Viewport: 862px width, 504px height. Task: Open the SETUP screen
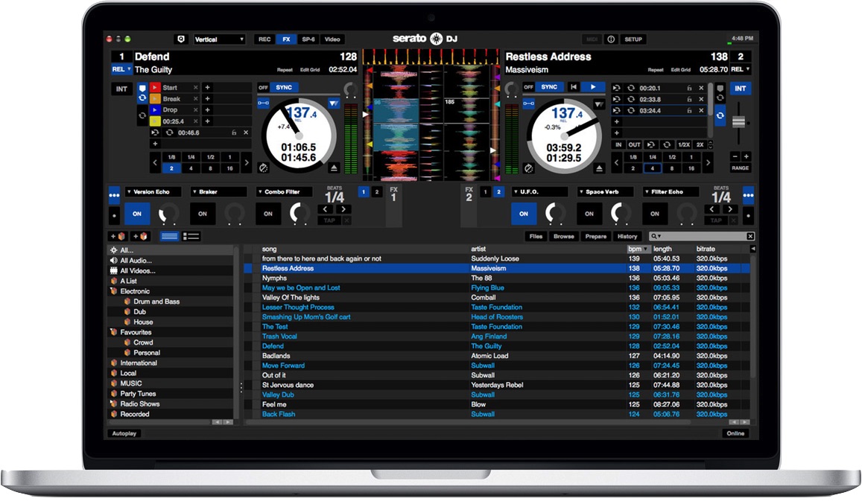click(633, 39)
